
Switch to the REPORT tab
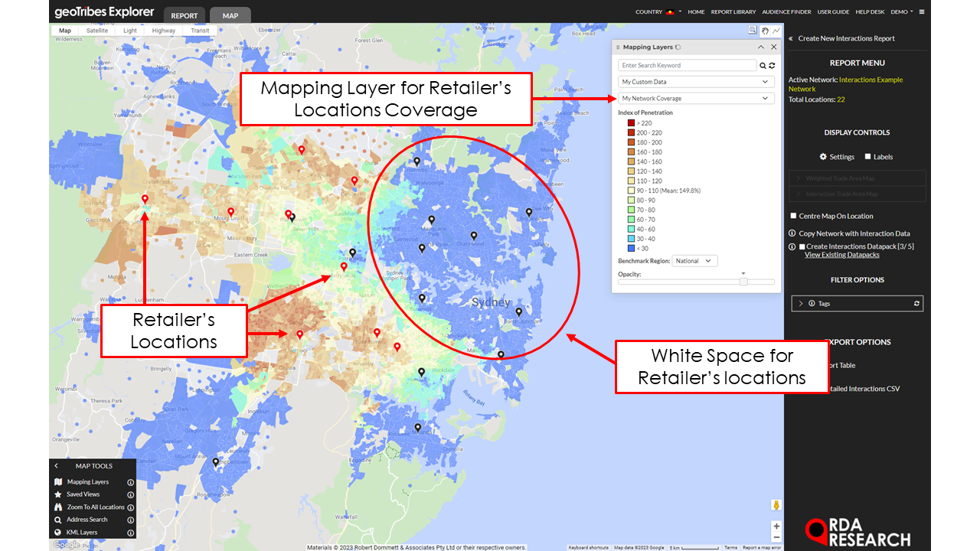[184, 15]
